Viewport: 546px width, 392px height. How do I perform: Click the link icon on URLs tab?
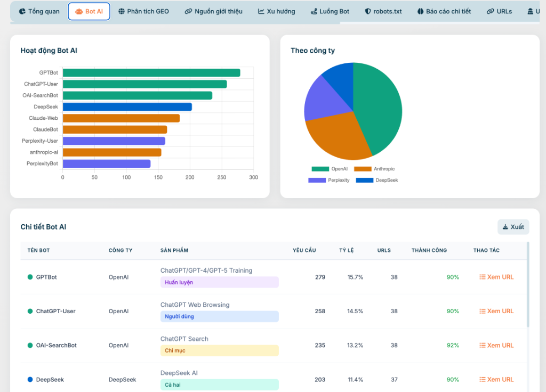[491, 12]
